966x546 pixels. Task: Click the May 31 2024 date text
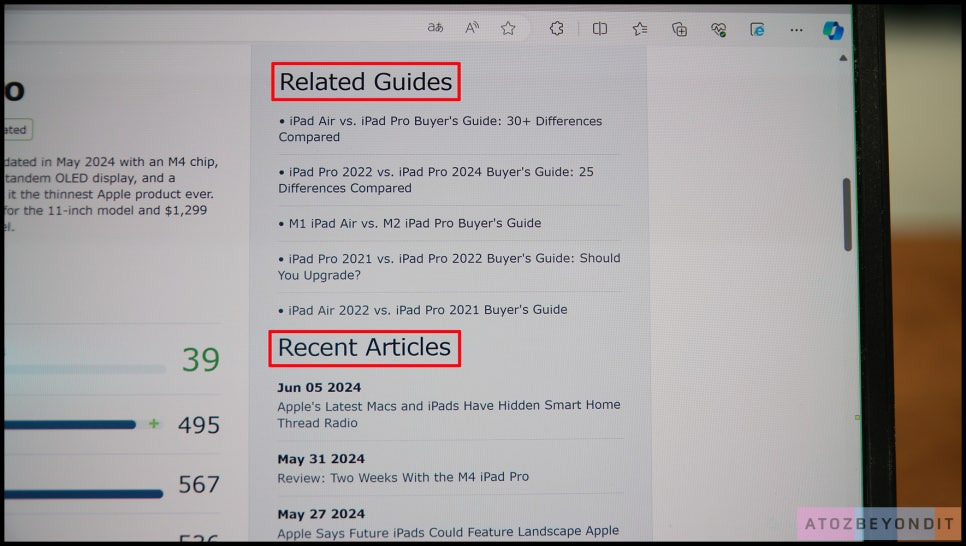click(321, 459)
